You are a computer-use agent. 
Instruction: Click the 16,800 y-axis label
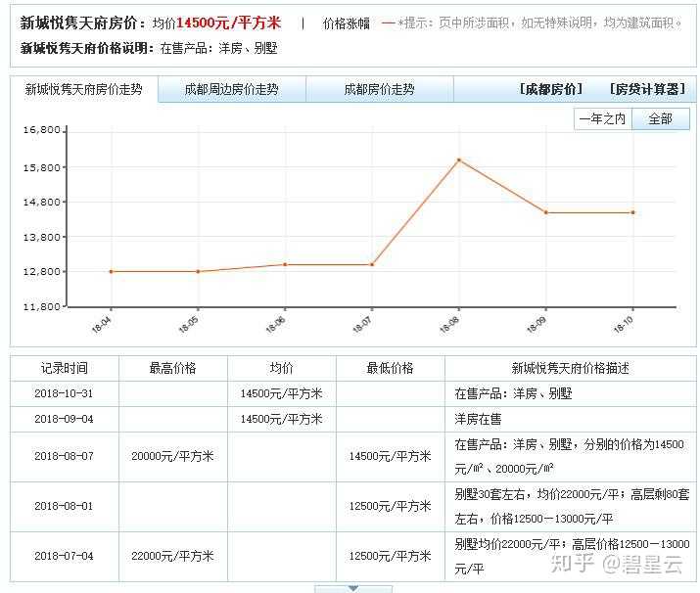click(x=41, y=130)
